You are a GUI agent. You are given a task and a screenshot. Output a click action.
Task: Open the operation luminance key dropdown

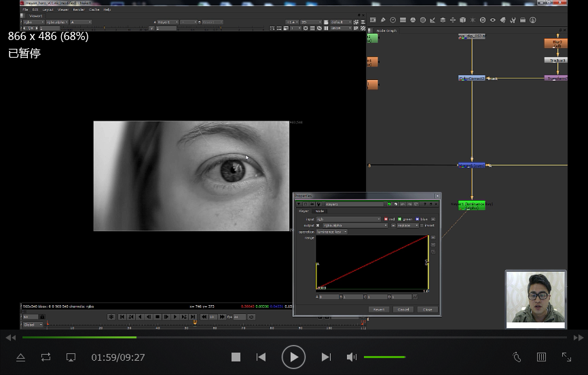click(x=332, y=232)
